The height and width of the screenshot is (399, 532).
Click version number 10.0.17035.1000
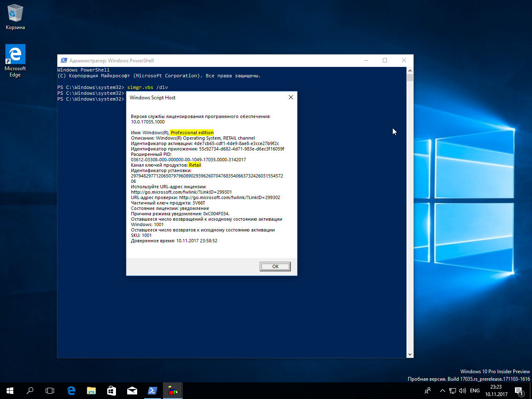148,122
